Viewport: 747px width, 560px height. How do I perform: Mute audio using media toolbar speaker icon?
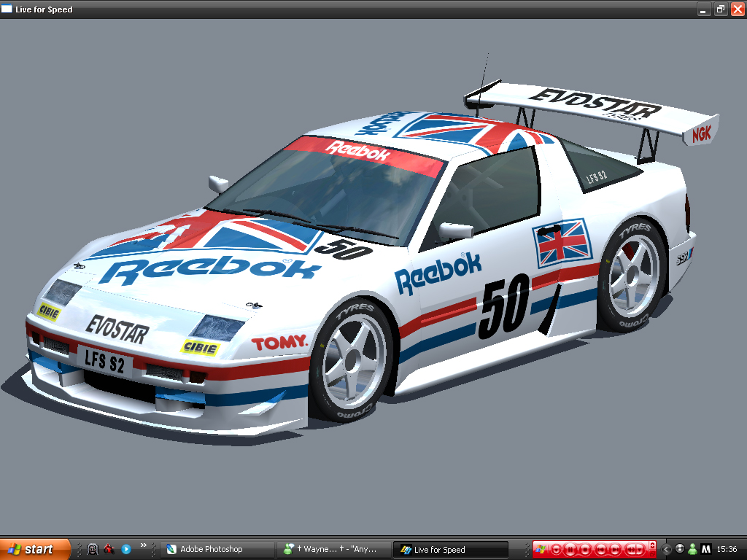coord(630,550)
